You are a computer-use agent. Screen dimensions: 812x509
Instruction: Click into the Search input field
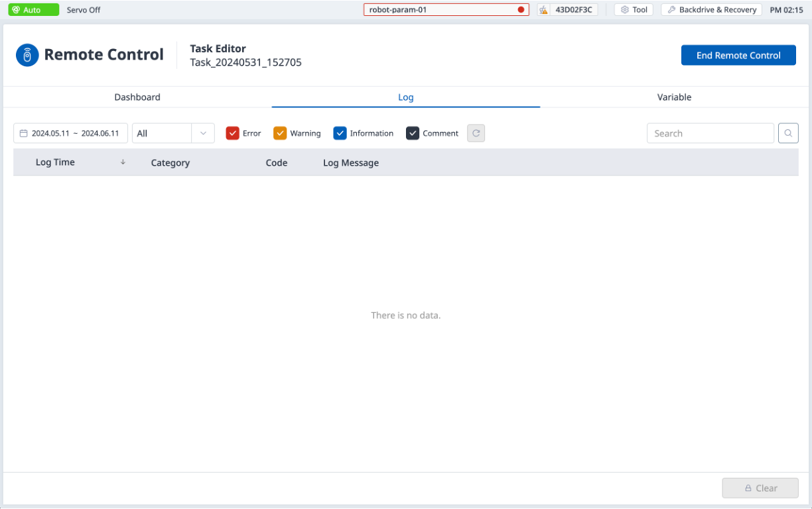point(710,133)
